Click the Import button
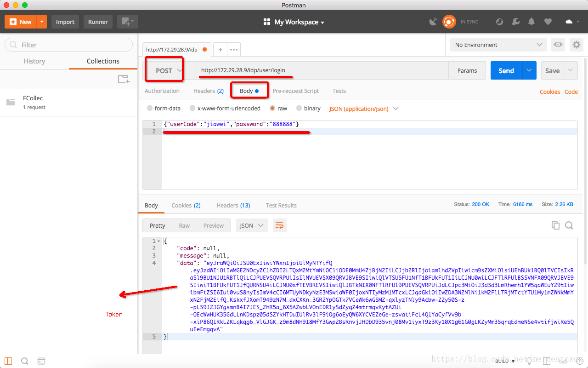Viewport: 588px width, 368px height. click(65, 22)
